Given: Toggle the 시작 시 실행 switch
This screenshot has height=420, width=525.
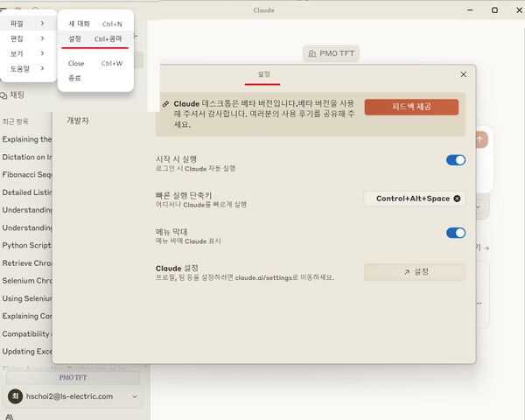Looking at the screenshot, I should click(455, 160).
